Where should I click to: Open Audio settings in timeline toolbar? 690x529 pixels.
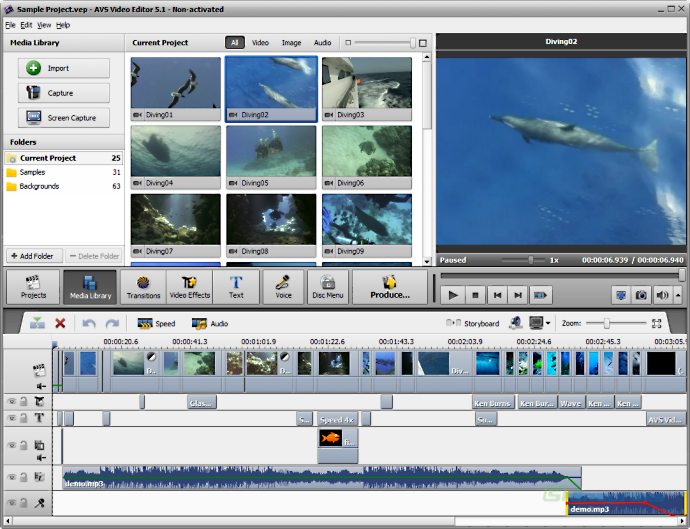210,323
